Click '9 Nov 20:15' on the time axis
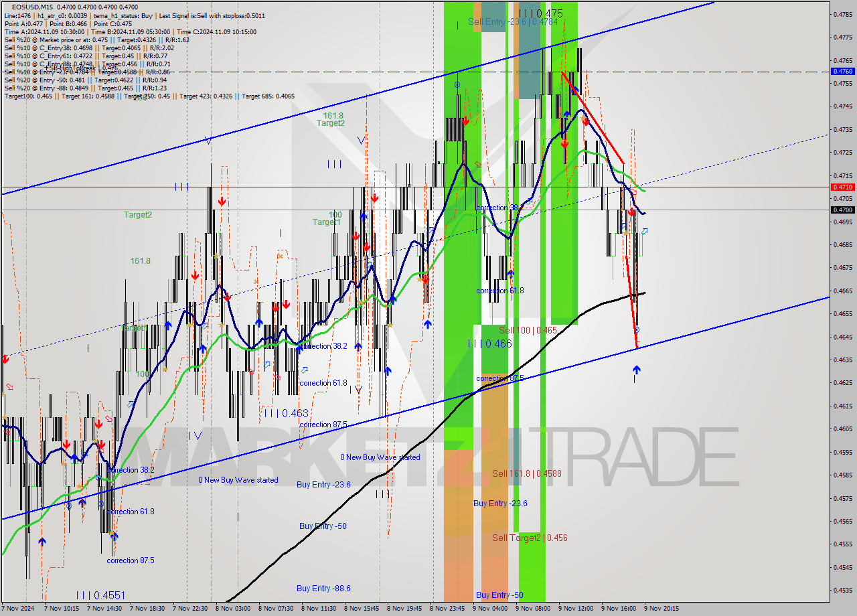 (x=661, y=609)
